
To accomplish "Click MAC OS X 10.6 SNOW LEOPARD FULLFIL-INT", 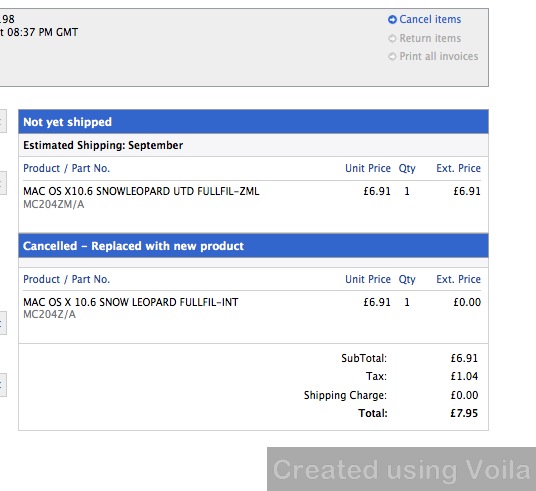I will 131,302.
